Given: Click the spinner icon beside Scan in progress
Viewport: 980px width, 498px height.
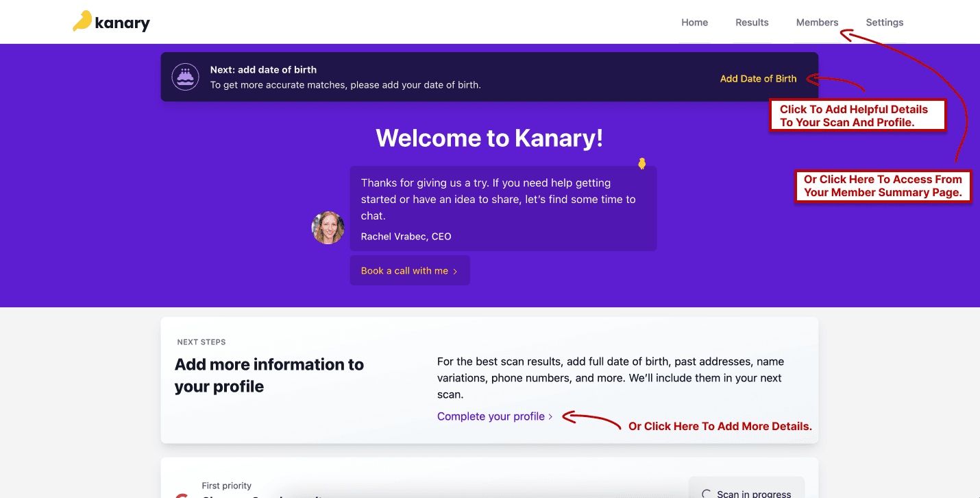Looking at the screenshot, I should coord(707,494).
